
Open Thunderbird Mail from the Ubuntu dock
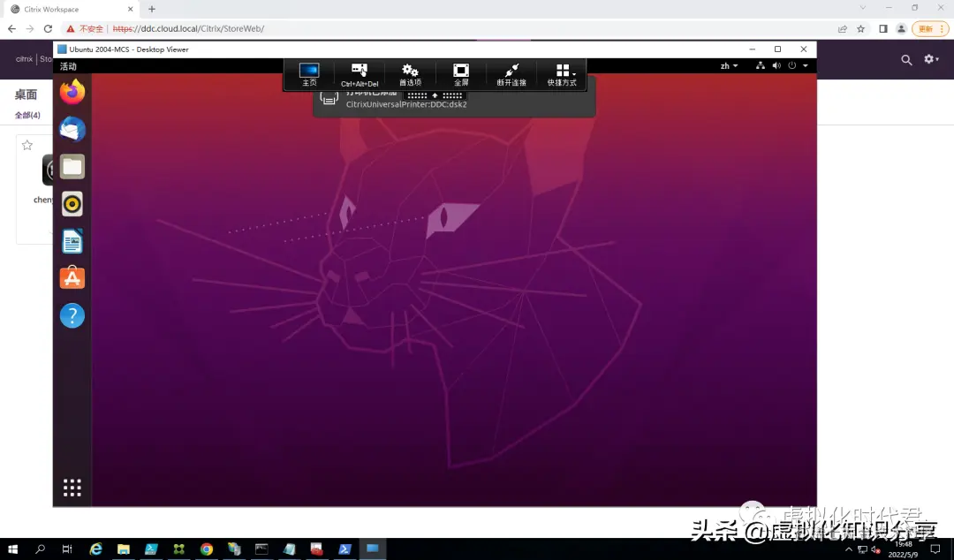click(x=72, y=130)
